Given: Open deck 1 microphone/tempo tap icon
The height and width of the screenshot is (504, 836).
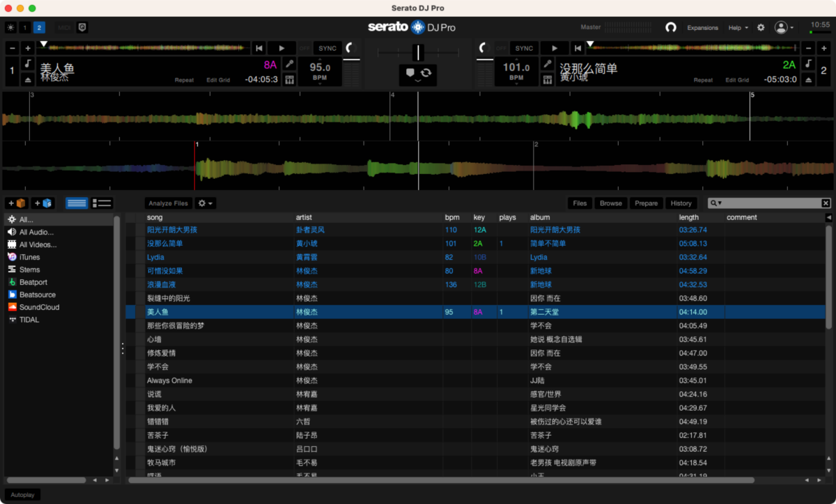Looking at the screenshot, I should 290,64.
